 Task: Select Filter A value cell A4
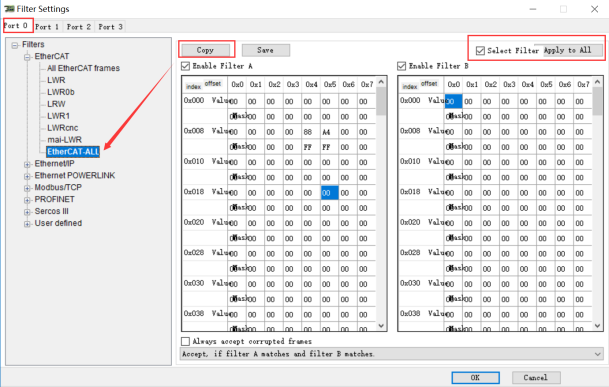tap(329, 132)
